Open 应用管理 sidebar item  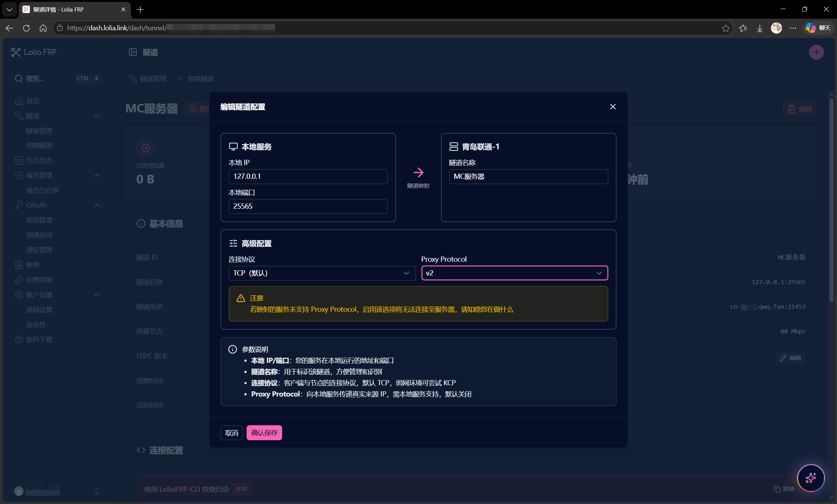coord(39,220)
